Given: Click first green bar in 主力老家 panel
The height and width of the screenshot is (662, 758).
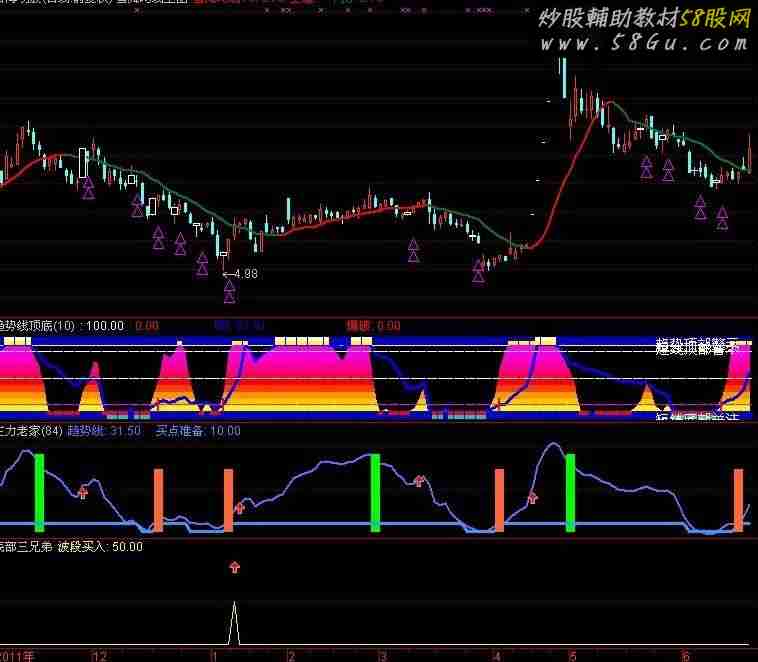Looking at the screenshot, I should tap(39, 492).
